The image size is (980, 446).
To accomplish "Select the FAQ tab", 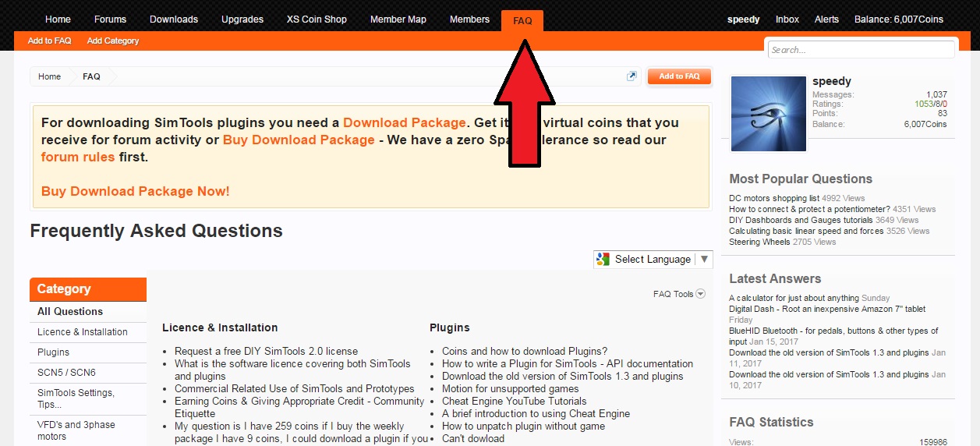I will tap(522, 21).
